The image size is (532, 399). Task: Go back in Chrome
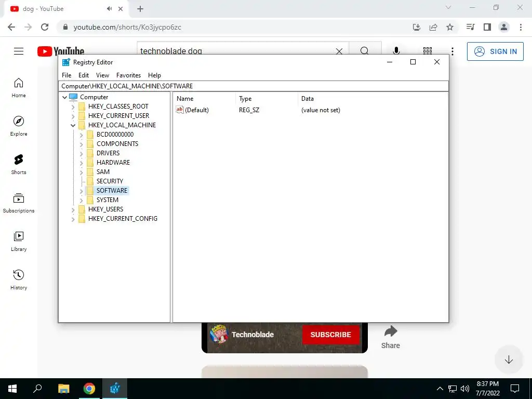[x=11, y=27]
